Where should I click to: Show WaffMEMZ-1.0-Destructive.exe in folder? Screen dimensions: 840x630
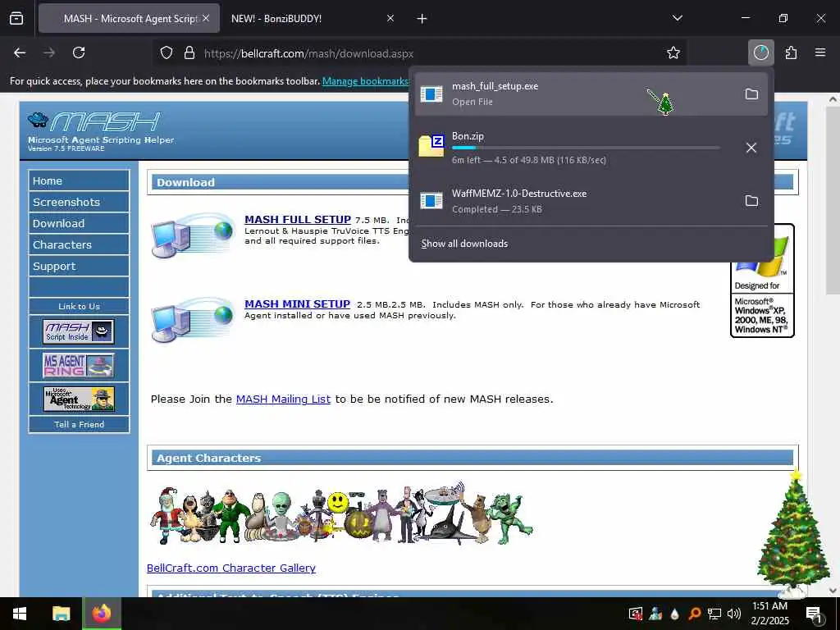pos(751,201)
